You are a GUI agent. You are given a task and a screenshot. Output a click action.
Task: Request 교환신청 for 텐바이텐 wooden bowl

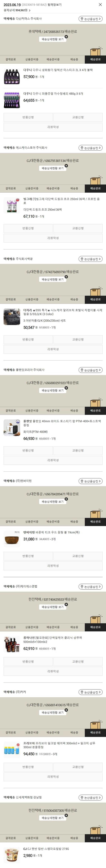(x=78, y=556)
